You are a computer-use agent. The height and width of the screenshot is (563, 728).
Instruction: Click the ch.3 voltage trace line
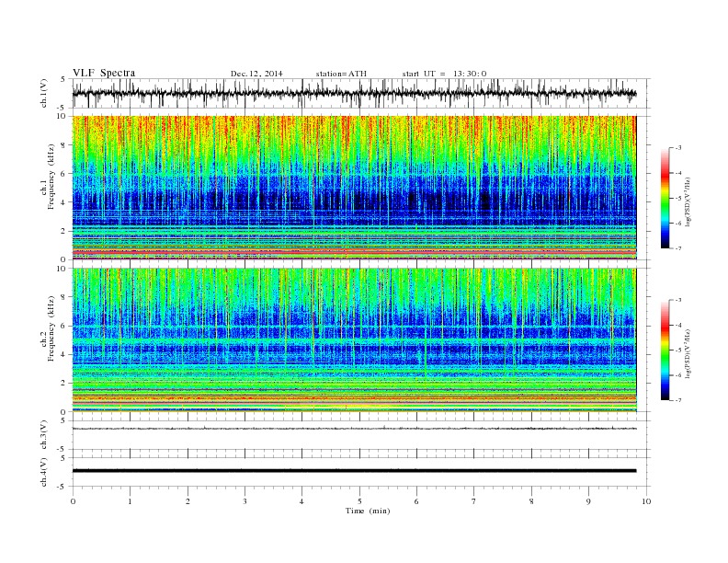tap(354, 429)
